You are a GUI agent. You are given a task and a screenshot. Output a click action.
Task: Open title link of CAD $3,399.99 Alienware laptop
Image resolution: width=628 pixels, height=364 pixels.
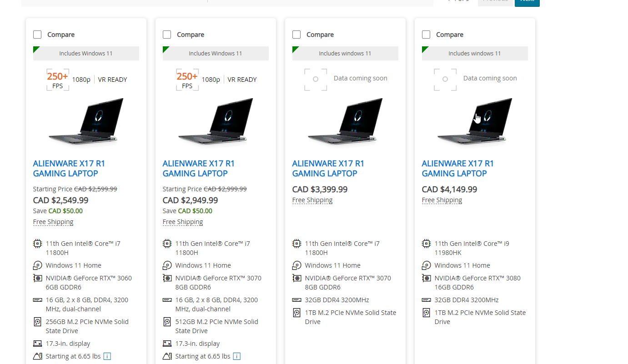tap(328, 168)
